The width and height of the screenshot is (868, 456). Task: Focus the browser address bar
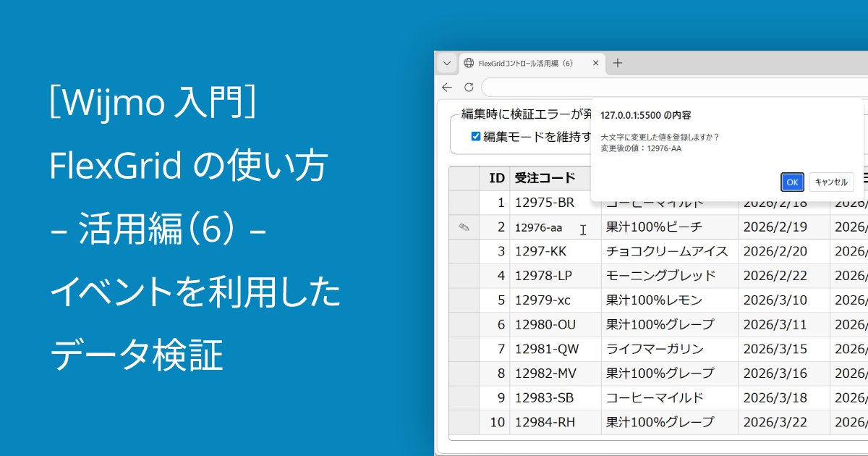pyautogui.click(x=674, y=87)
